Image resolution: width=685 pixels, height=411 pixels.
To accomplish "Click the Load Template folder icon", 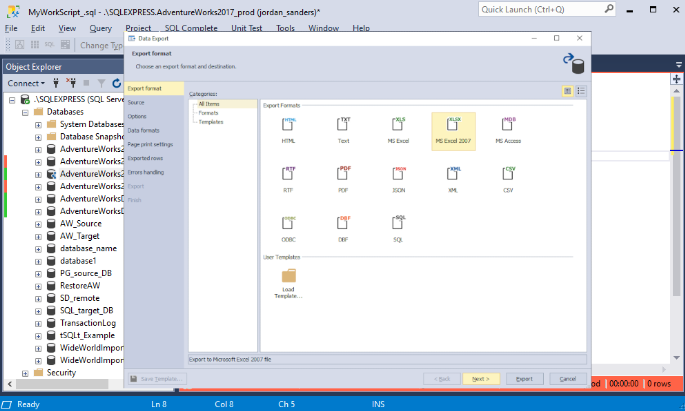I will (x=289, y=277).
